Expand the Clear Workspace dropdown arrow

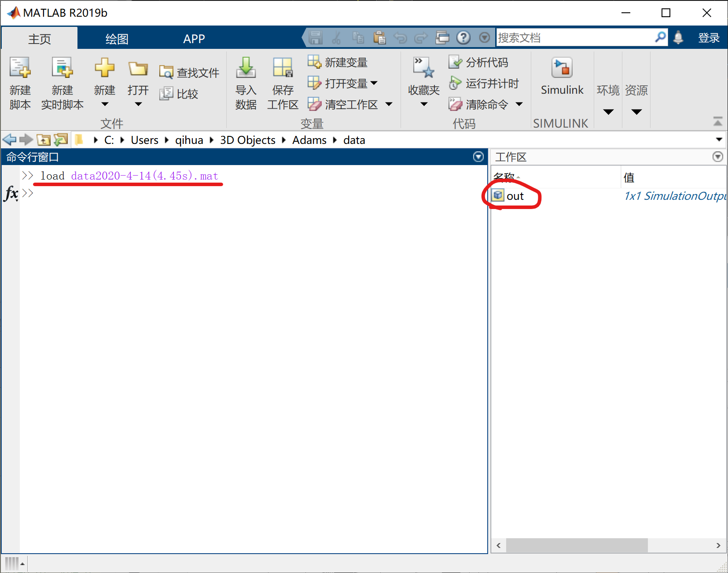tap(389, 104)
